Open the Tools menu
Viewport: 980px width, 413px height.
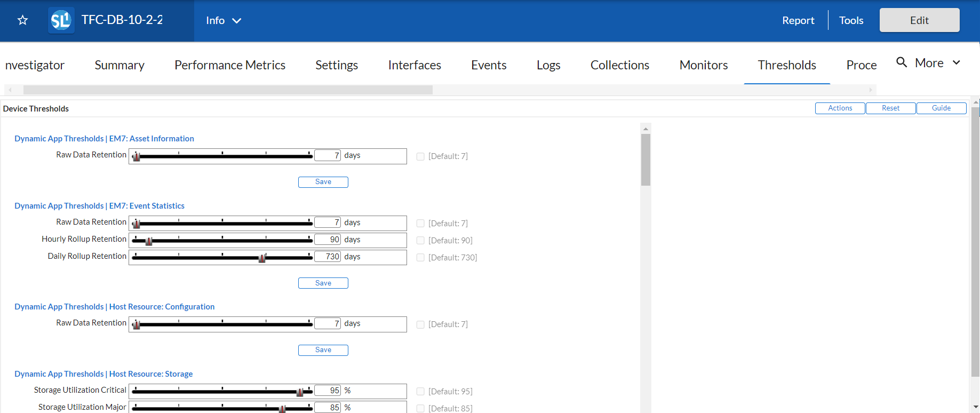[x=851, y=20]
